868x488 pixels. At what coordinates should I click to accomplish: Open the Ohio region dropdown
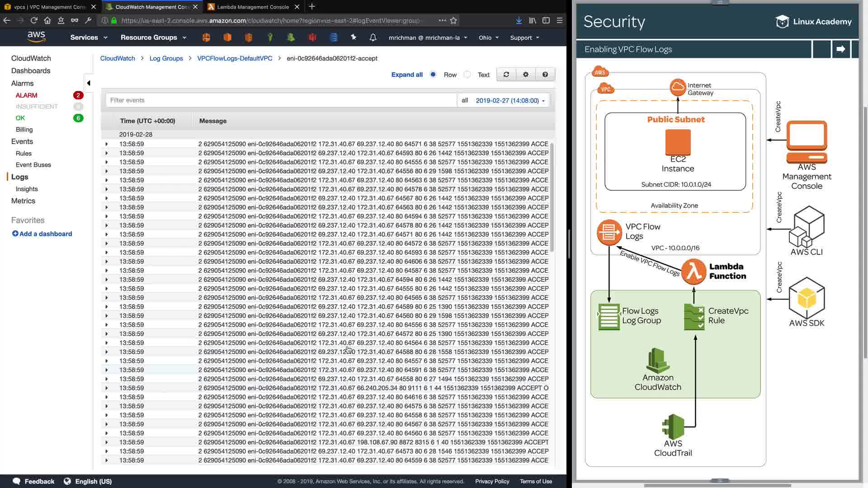(x=488, y=38)
